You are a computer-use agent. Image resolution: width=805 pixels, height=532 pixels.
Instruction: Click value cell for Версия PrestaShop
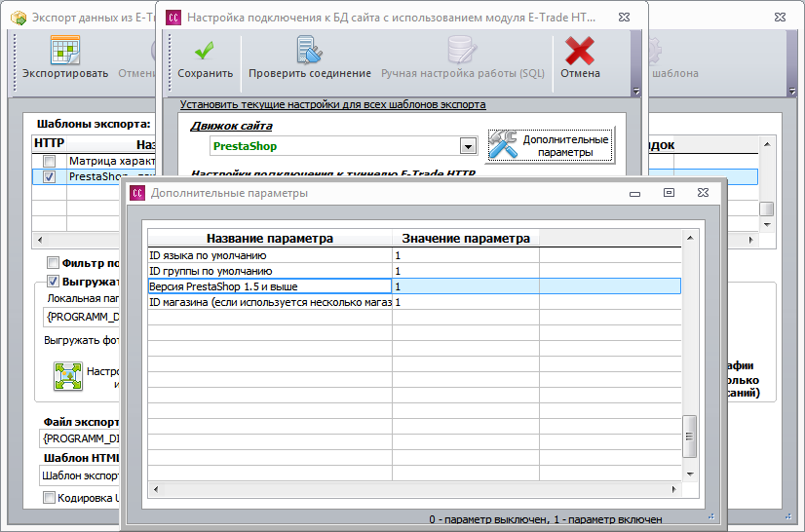(x=466, y=286)
